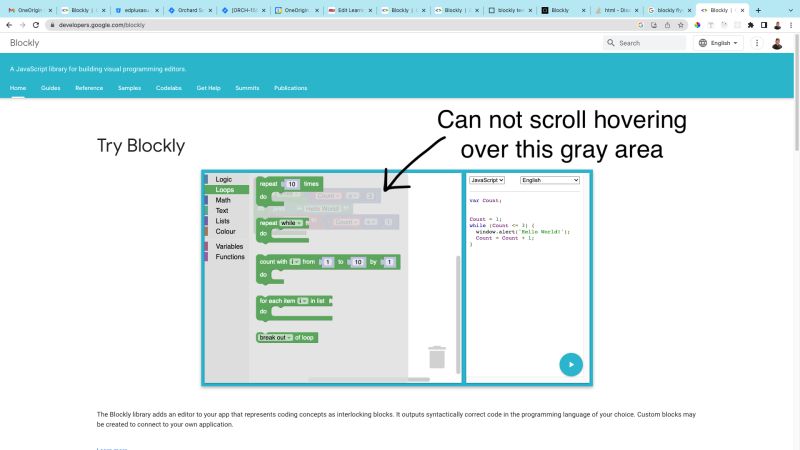Open the Codelabs navigation tab
Image resolution: width=800 pixels, height=450 pixels.
point(169,88)
